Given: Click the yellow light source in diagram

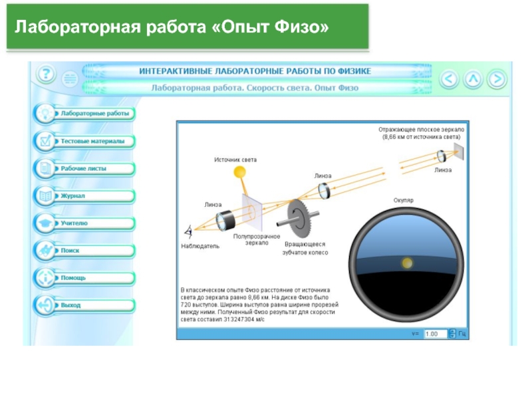Looking at the screenshot, I should tap(239, 172).
